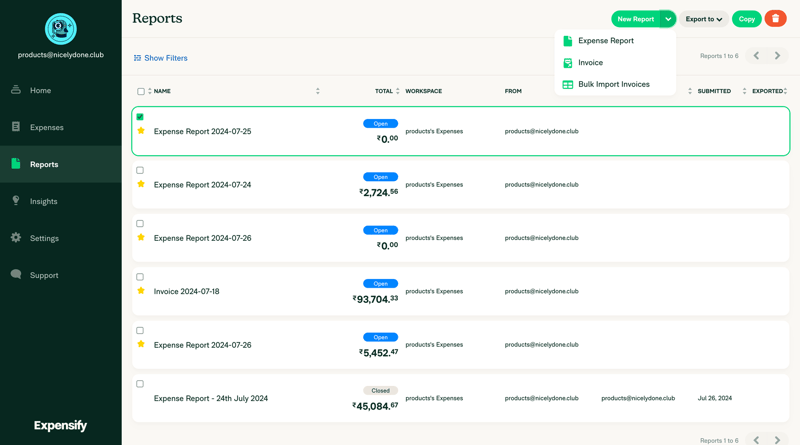Image resolution: width=800 pixels, height=445 pixels.
Task: Toggle star on Invoice 2024-07-18
Action: (141, 290)
